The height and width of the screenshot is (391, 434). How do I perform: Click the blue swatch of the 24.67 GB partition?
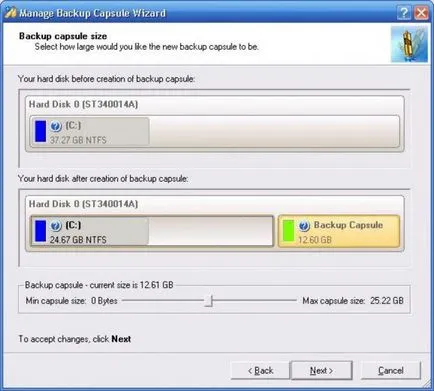40,231
